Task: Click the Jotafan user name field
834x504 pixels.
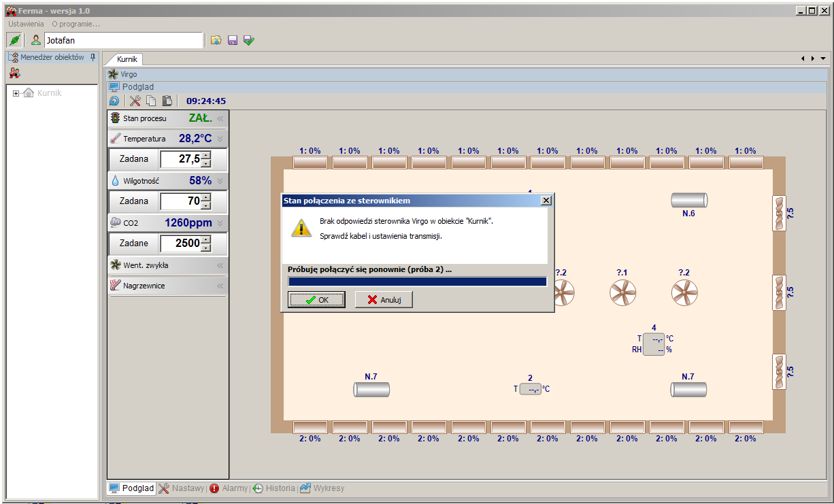Action: (x=124, y=40)
